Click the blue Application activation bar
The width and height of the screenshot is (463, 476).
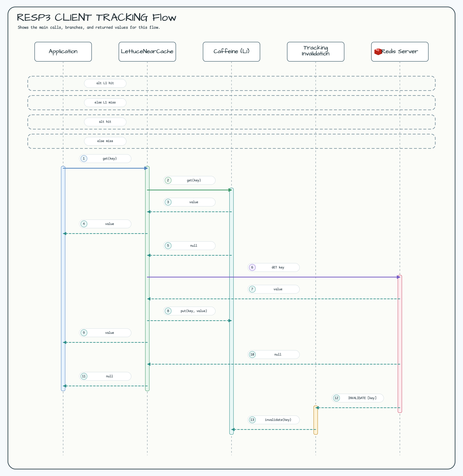63,278
